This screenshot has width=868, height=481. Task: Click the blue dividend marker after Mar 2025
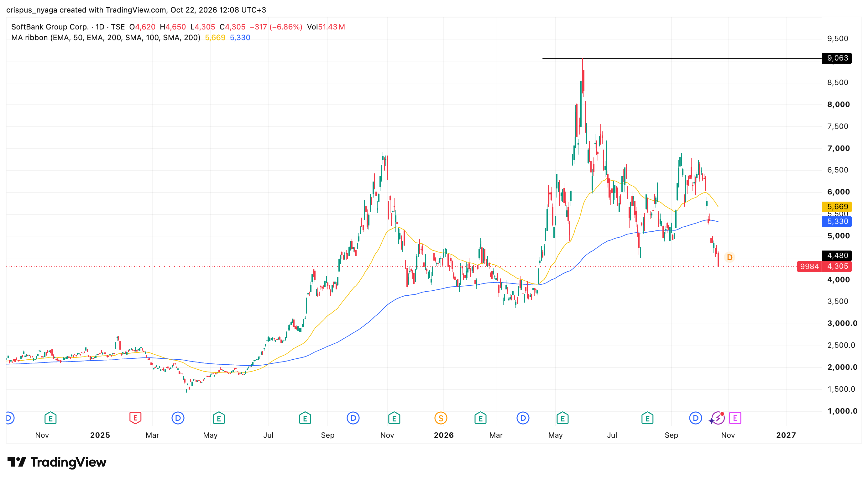178,418
